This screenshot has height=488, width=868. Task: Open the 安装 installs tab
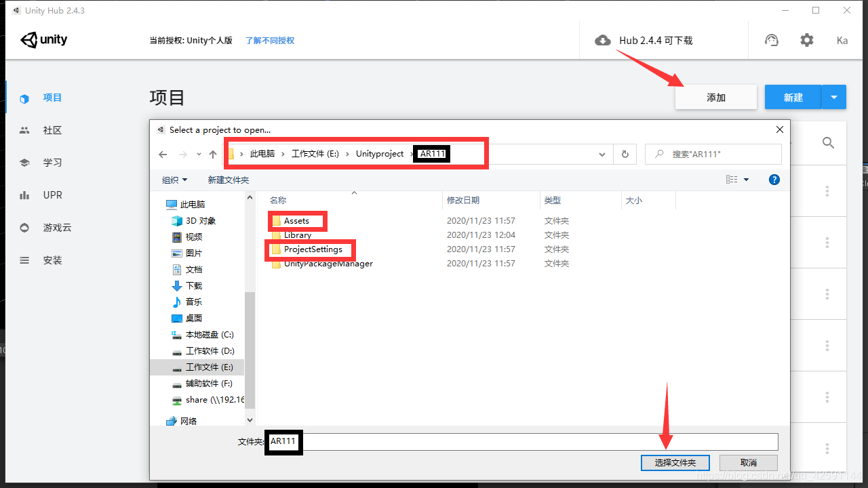[x=52, y=260]
